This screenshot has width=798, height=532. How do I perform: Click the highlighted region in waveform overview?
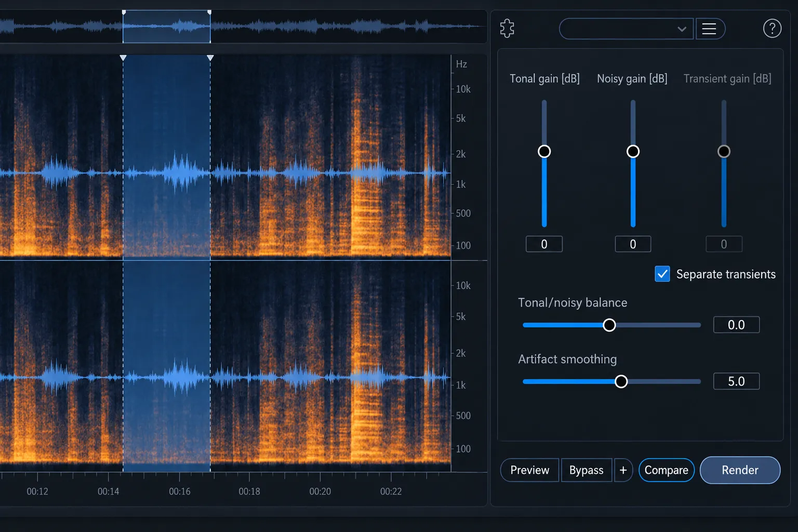coord(166,27)
